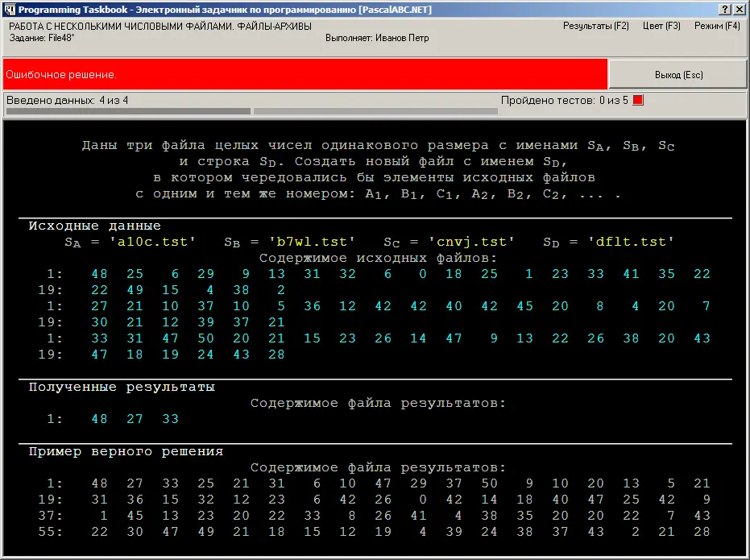This screenshot has width=750, height=560.
Task: Click value 50 in third source file row
Action: coord(205,338)
